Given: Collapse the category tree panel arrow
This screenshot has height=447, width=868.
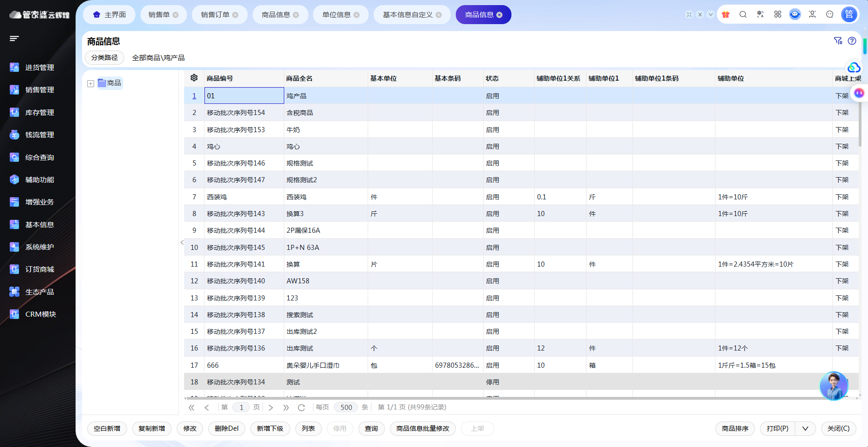Looking at the screenshot, I should pyautogui.click(x=182, y=242).
